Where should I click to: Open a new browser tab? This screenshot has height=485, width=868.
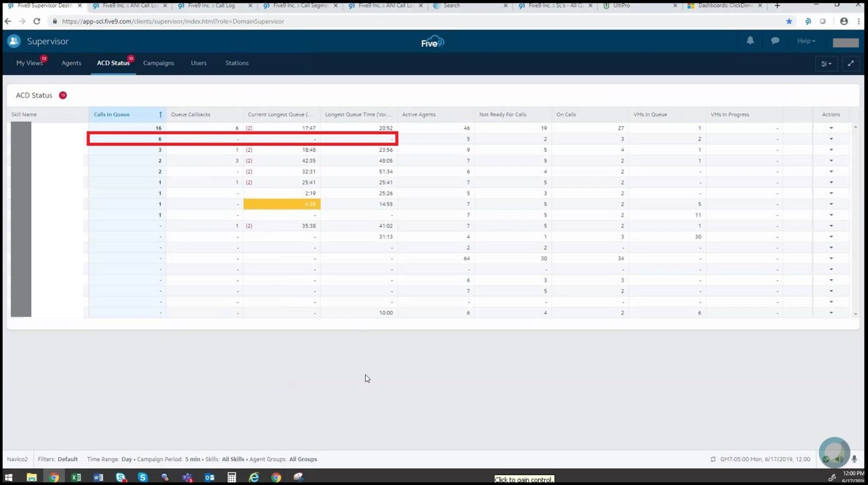point(777,5)
